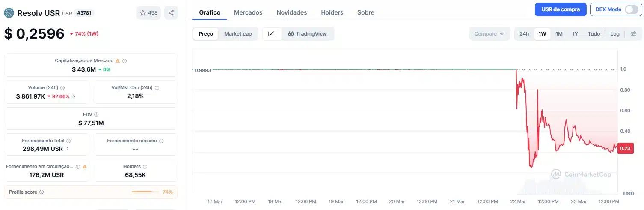644x210 pixels.
Task: Toggle DEX Mode switch
Action: (x=631, y=9)
